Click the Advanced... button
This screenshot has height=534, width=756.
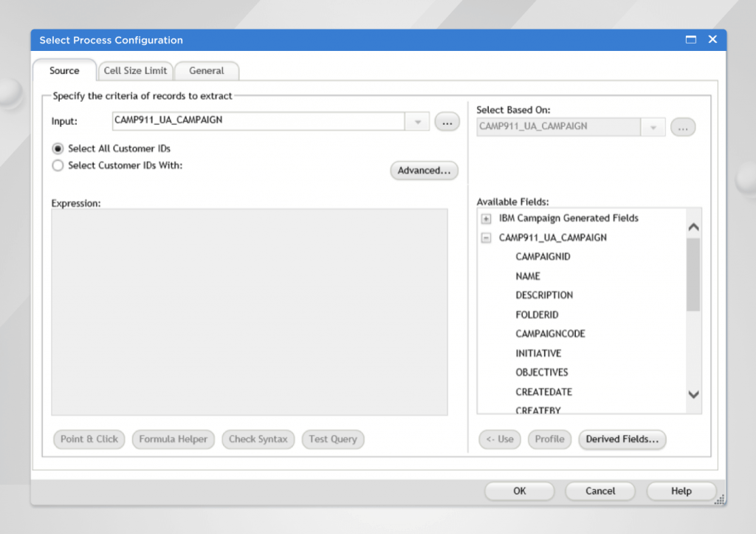tap(424, 171)
